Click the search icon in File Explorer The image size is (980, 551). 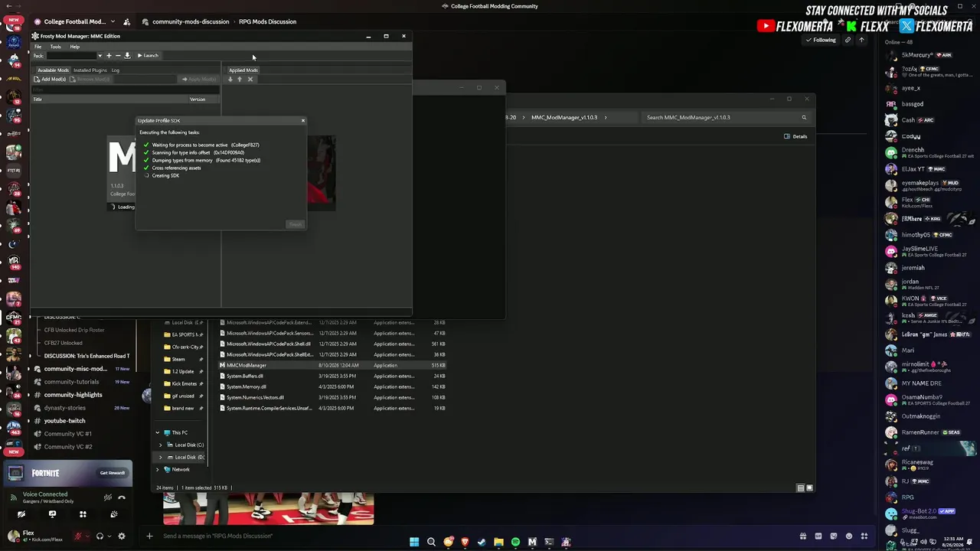(x=804, y=117)
